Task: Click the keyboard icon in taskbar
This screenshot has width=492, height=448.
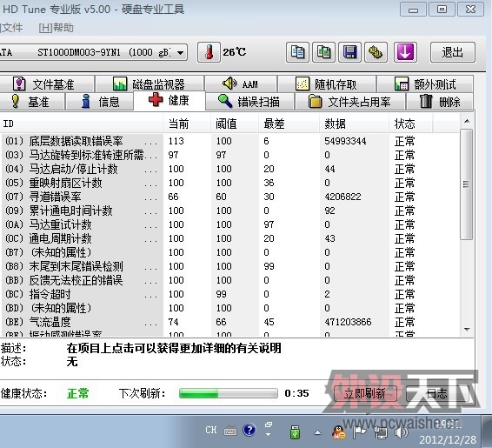Action: click(230, 431)
